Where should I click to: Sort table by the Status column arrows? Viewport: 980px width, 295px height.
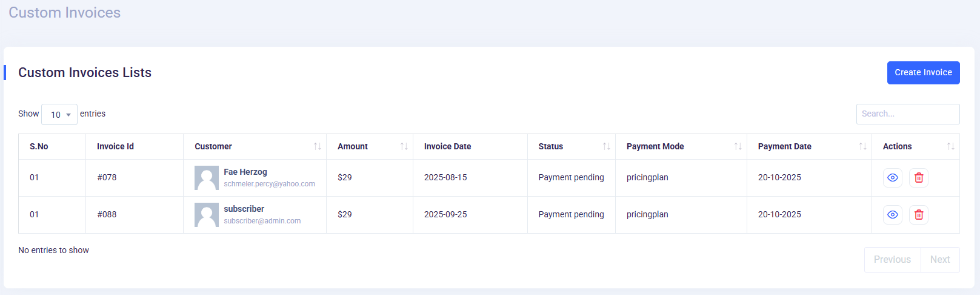pyautogui.click(x=606, y=147)
